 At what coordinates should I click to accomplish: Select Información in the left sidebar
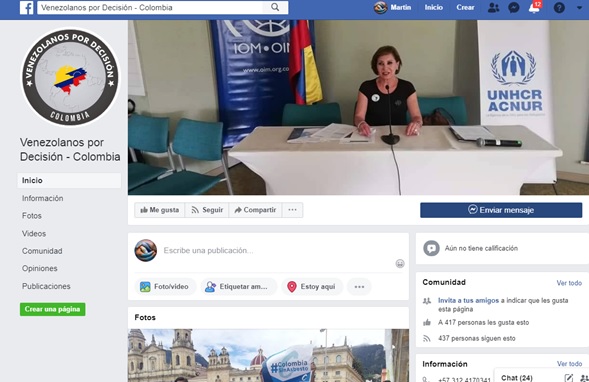pyautogui.click(x=42, y=198)
